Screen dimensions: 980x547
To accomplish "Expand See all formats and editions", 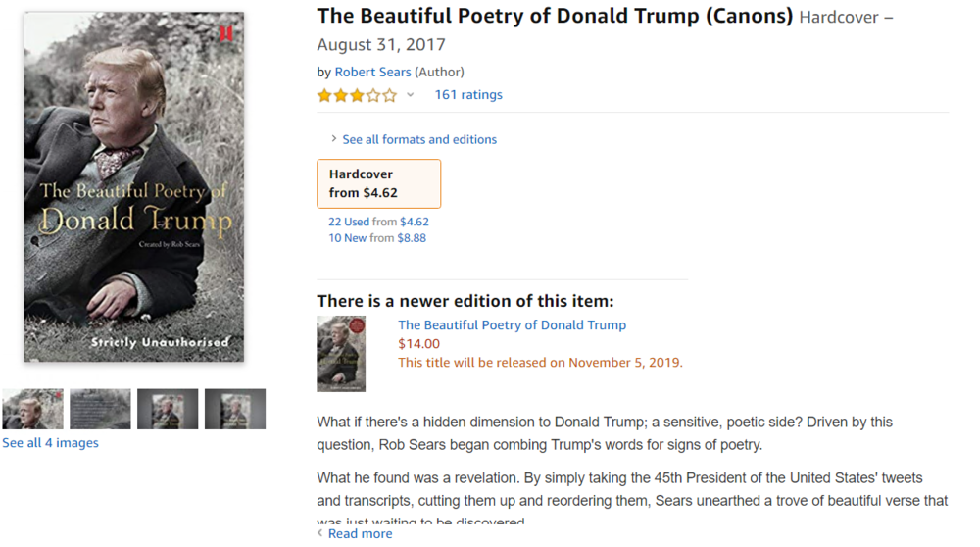I will click(418, 139).
